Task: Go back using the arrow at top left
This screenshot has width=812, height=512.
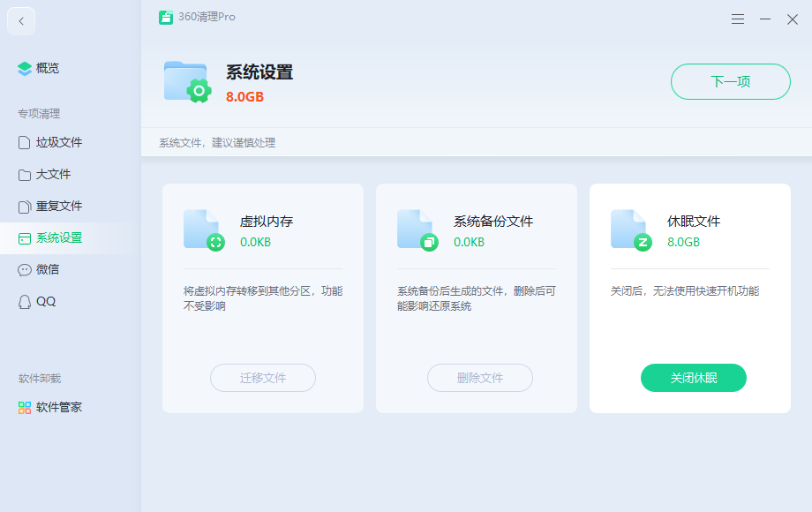Action: point(20,20)
